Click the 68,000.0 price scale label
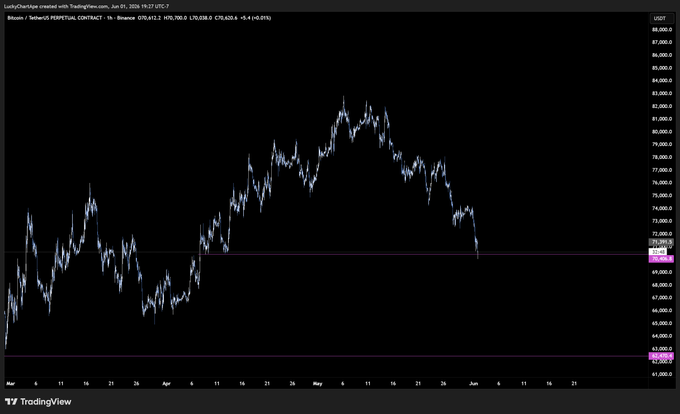This screenshot has height=414, width=680. coord(662,285)
